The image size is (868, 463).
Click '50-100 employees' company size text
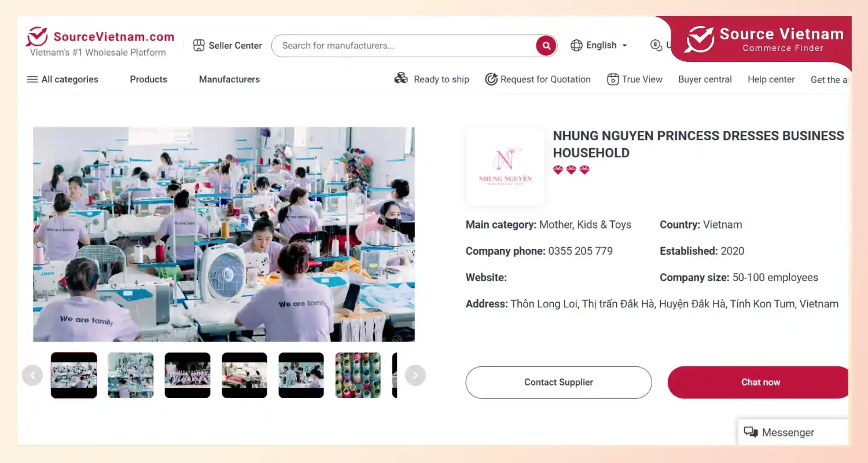pyautogui.click(x=775, y=278)
